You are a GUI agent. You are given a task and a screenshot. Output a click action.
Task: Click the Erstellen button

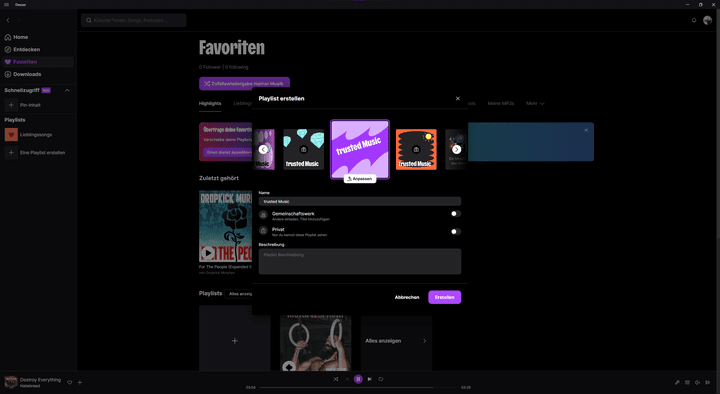coord(444,297)
